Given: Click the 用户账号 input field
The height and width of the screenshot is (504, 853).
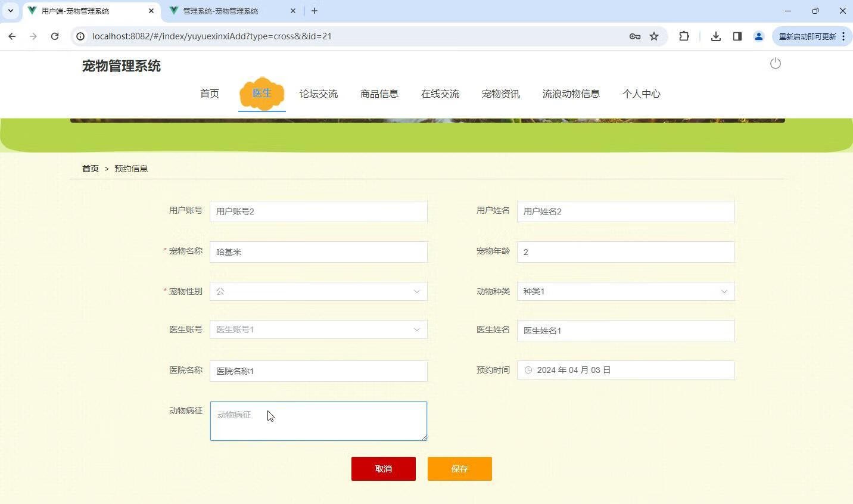Looking at the screenshot, I should [319, 211].
